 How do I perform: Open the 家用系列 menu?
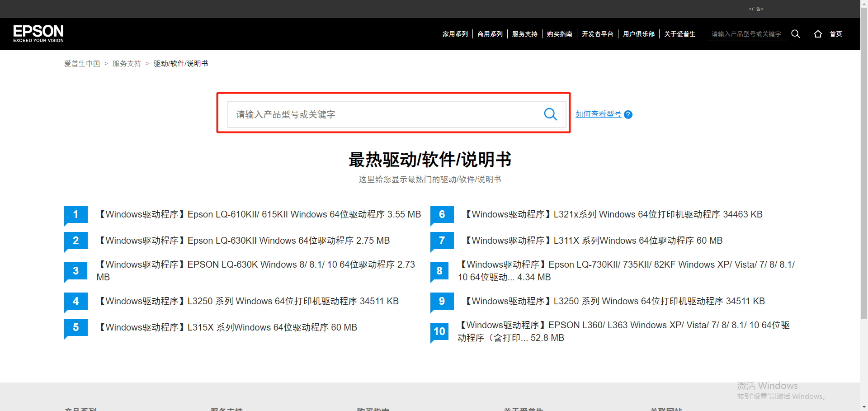455,34
